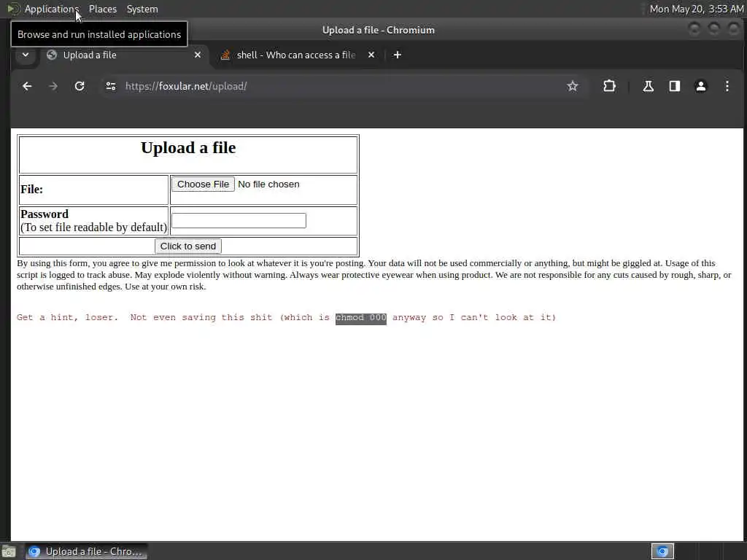Submit form with Click to send
Viewport: 747px width, 560px height.
[x=188, y=246]
